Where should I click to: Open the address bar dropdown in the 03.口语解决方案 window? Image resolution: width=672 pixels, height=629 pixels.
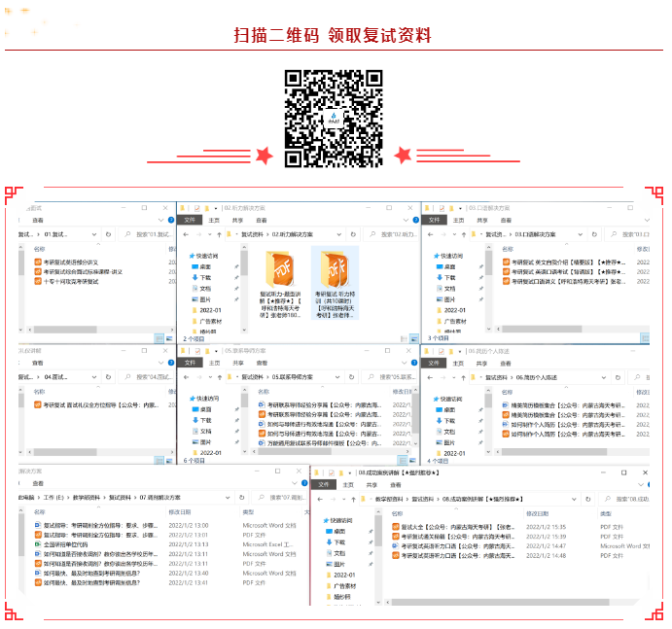coord(581,234)
